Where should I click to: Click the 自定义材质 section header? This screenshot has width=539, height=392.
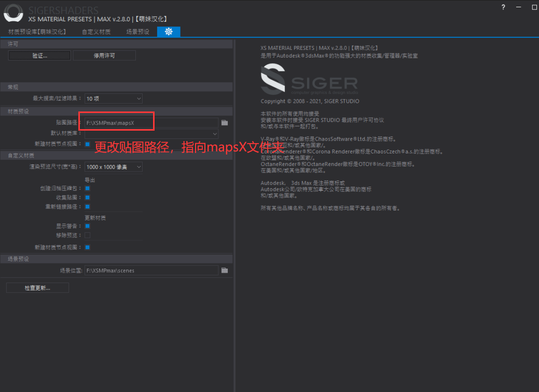click(117, 155)
